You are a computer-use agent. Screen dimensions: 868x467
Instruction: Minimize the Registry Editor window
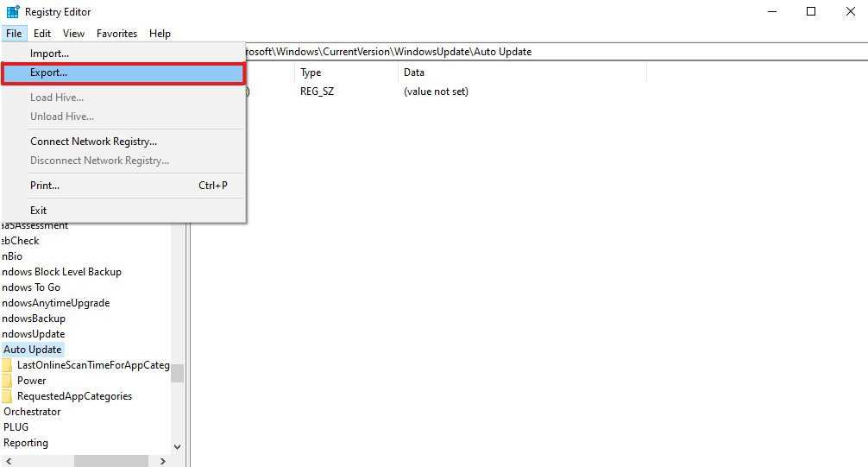(x=772, y=11)
